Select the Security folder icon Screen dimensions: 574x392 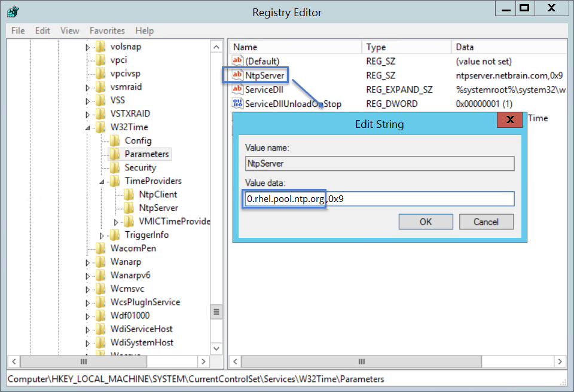pyautogui.click(x=115, y=168)
